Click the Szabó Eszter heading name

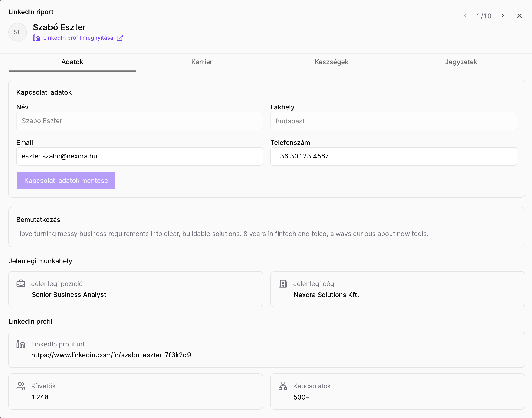(x=59, y=27)
